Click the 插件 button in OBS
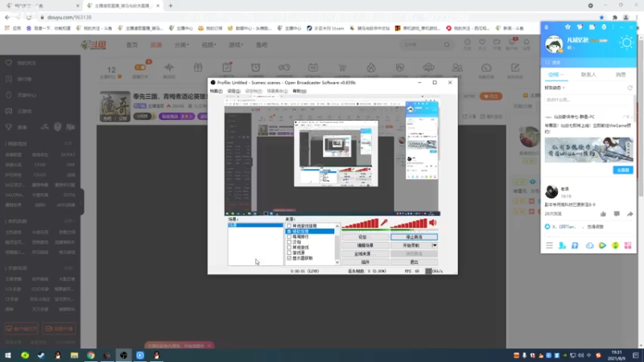Image resolution: width=644 pixels, height=362 pixels. click(365, 262)
